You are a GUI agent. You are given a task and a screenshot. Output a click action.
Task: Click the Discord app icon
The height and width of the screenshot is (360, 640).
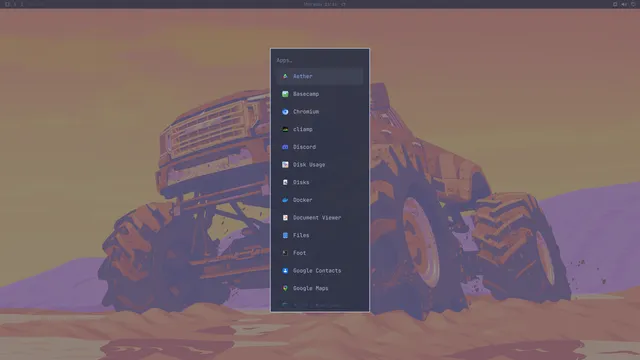point(285,147)
